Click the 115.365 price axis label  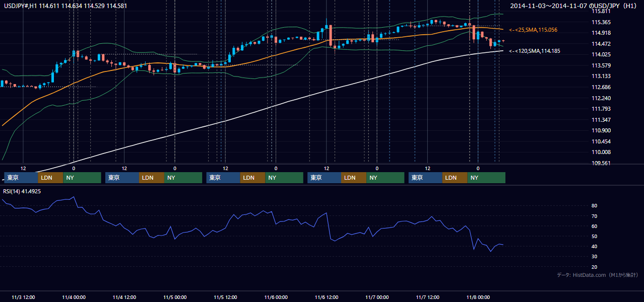[x=601, y=22]
